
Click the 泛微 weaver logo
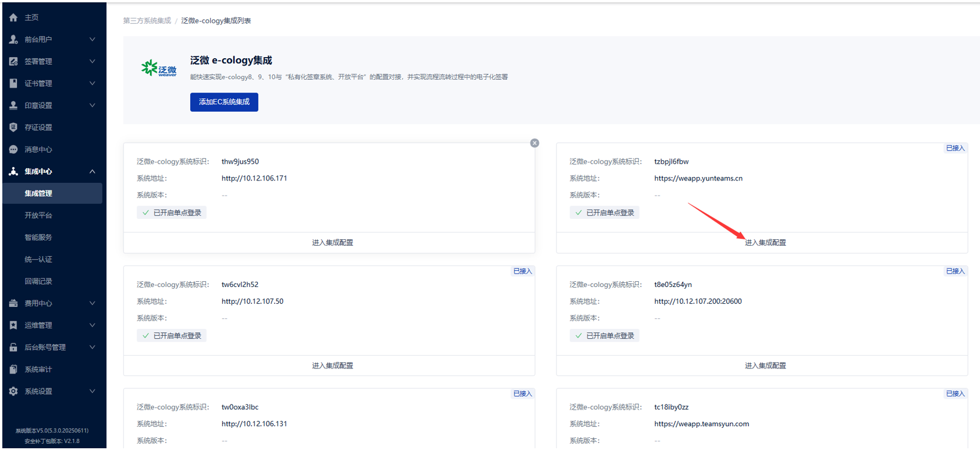click(x=159, y=68)
